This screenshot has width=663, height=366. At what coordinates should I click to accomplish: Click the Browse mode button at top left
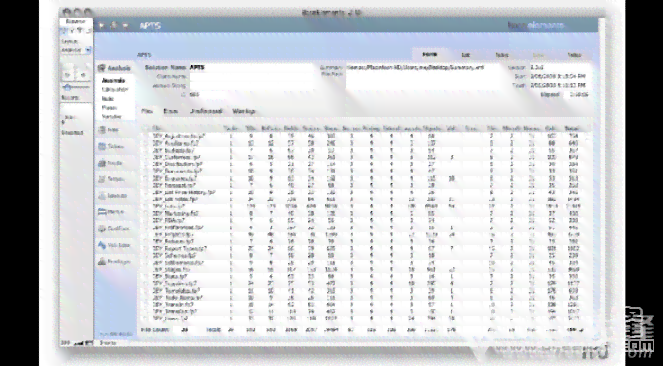pos(76,21)
